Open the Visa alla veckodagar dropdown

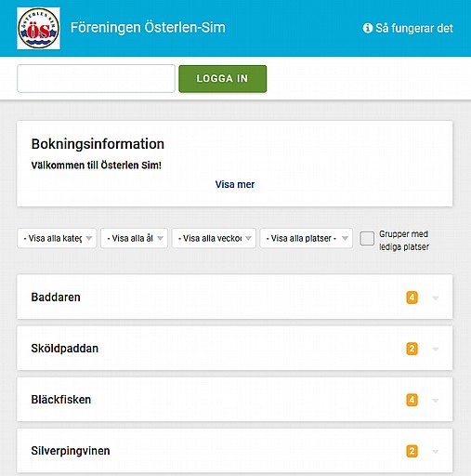214,238
